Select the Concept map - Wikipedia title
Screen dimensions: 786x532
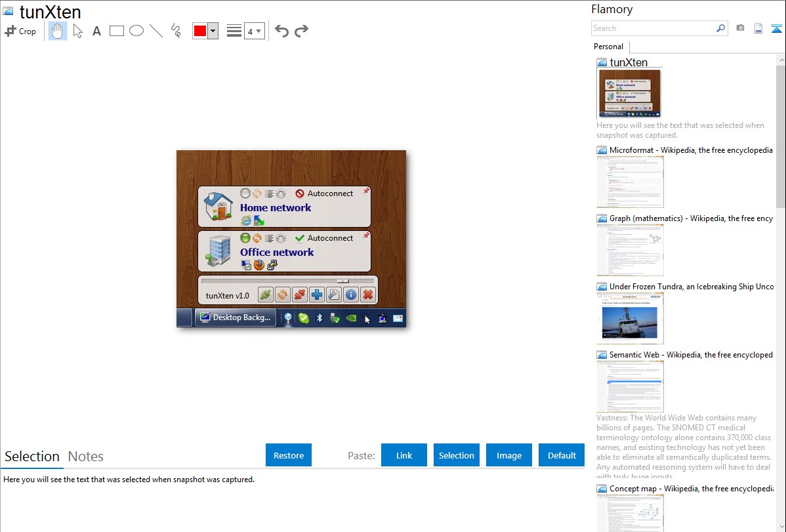click(x=692, y=489)
